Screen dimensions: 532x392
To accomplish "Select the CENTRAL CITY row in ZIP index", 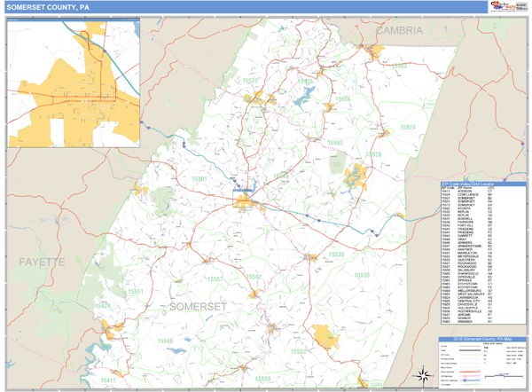I will pos(483,301).
